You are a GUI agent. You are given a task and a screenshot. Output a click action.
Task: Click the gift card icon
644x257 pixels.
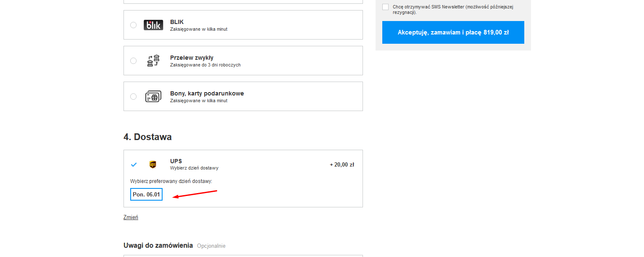coord(153,96)
